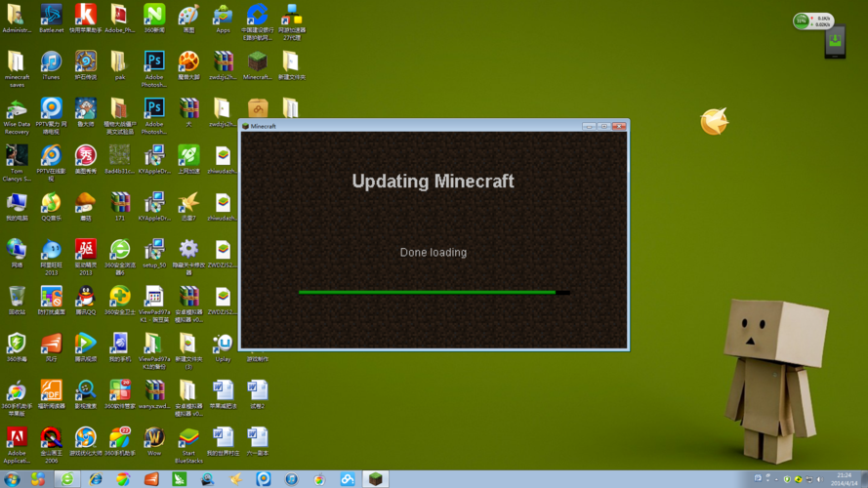868x488 pixels.
Task: Open the 360 Security Guard plus icon
Action: tap(119, 301)
